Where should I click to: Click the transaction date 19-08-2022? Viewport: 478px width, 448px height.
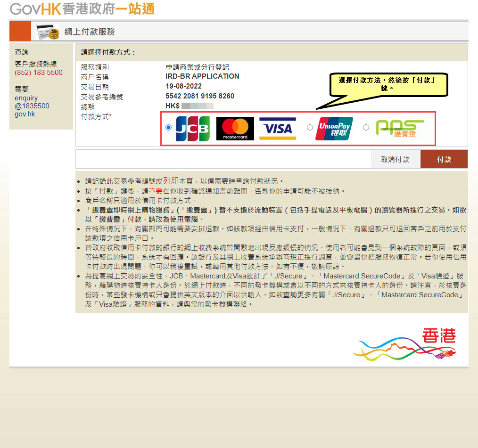[183, 86]
